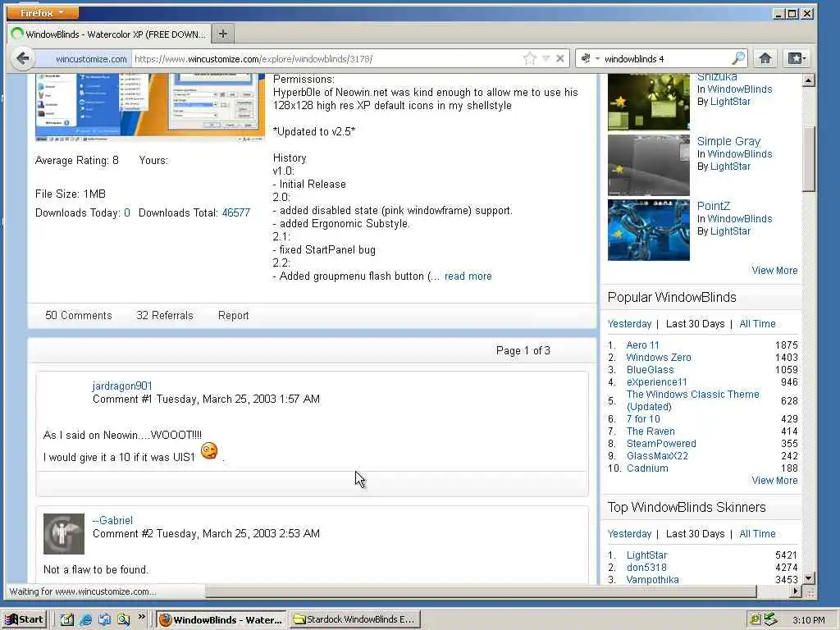The width and height of the screenshot is (840, 630).
Task: Click the PointZ chains thumbnail
Action: pyautogui.click(x=649, y=230)
